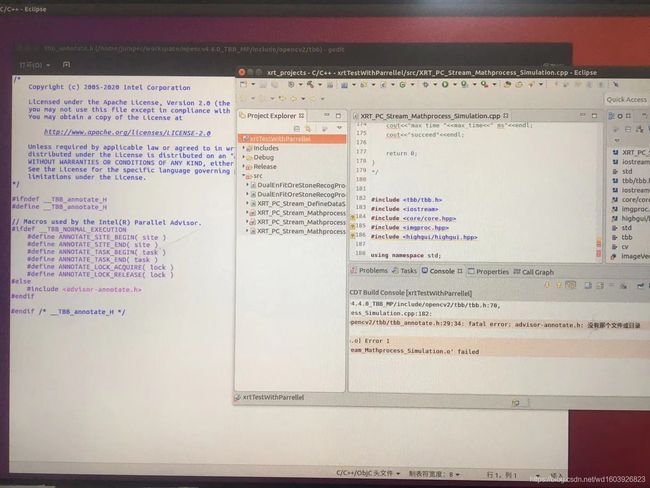Viewport: 650px width, 488px height.
Task: Click the New C++ Project icon
Action: pos(344,85)
